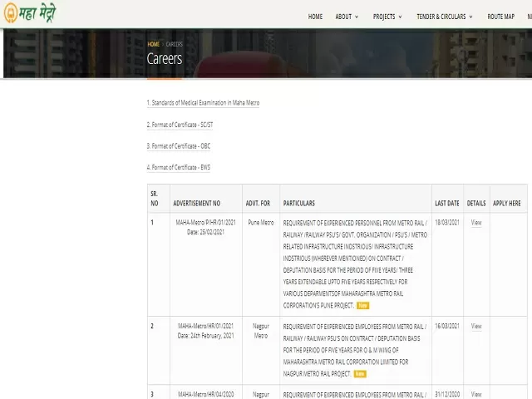Click the Careers page heading
This screenshot has width=532, height=399.
165,59
